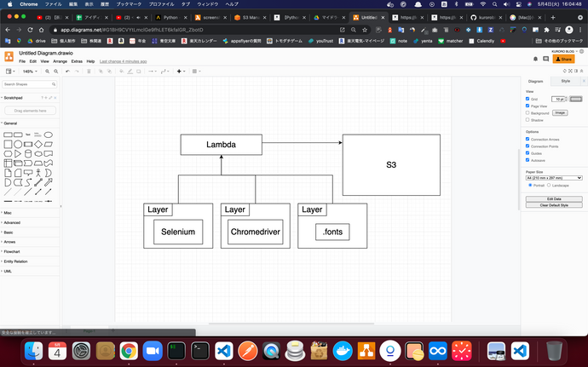Open the Arrange menu
The image size is (588, 367).
tap(60, 61)
